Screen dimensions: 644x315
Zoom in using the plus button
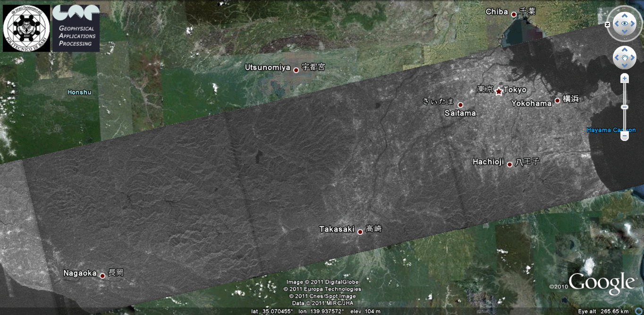[624, 78]
